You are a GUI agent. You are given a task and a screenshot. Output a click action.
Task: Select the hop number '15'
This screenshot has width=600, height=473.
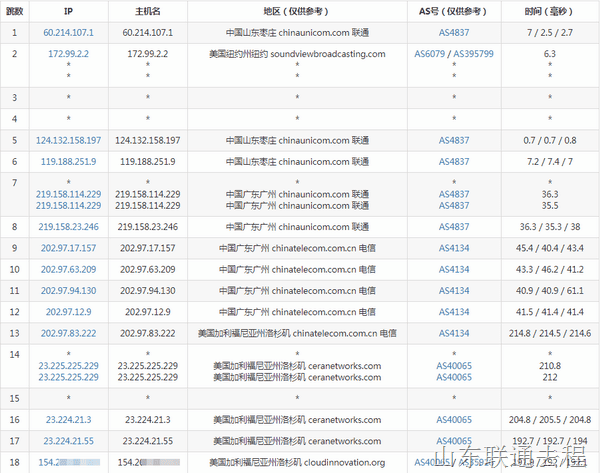click(x=15, y=399)
